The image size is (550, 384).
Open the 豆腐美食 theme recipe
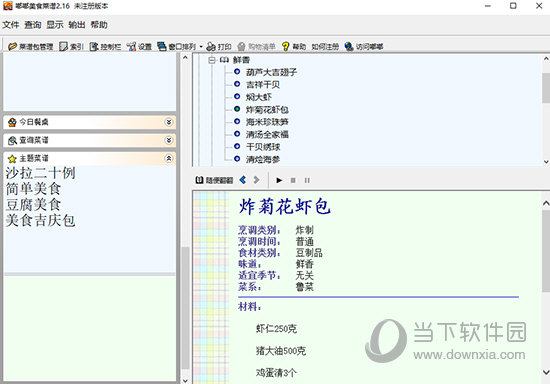pos(33,204)
